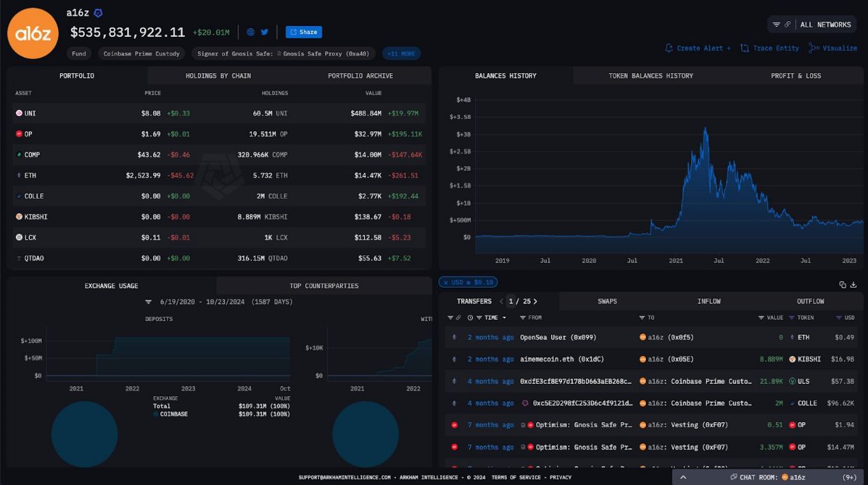The width and height of the screenshot is (868, 485).
Task: Click the QTDAO token icon
Action: tap(19, 258)
